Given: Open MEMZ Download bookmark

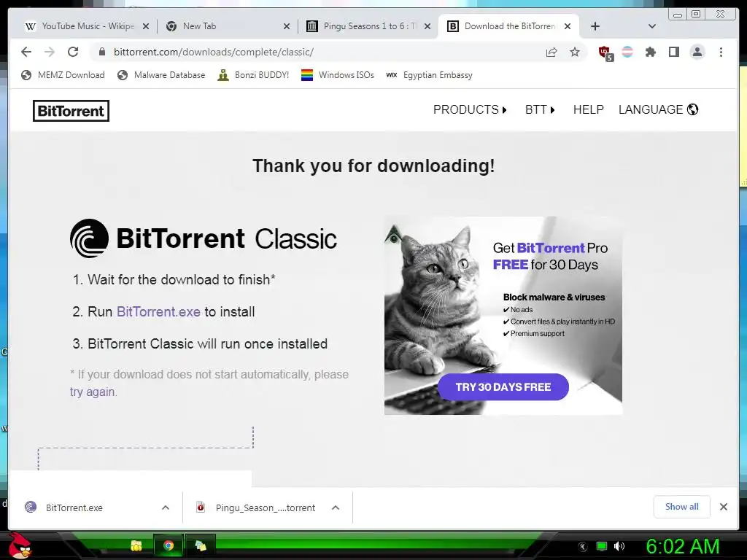Looking at the screenshot, I should [x=63, y=75].
